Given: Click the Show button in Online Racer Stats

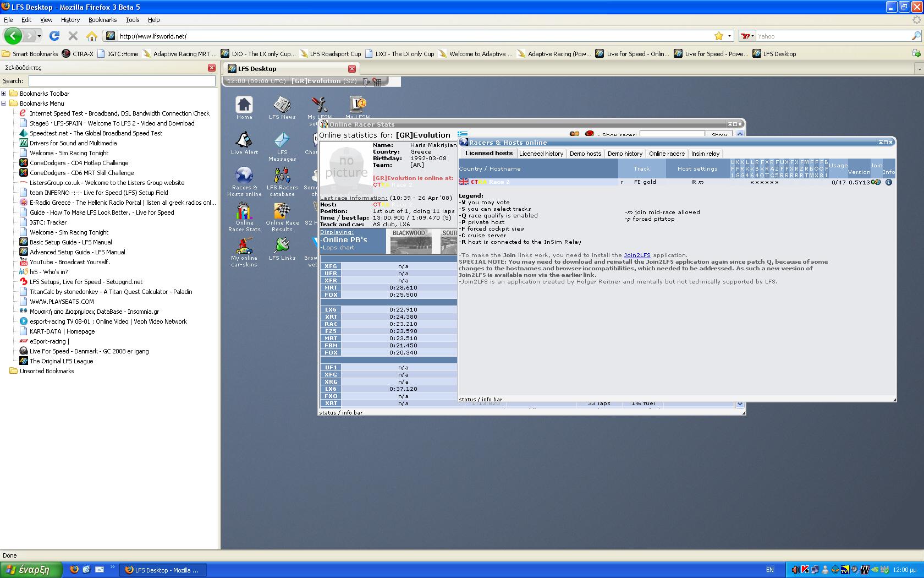Looking at the screenshot, I should (719, 134).
